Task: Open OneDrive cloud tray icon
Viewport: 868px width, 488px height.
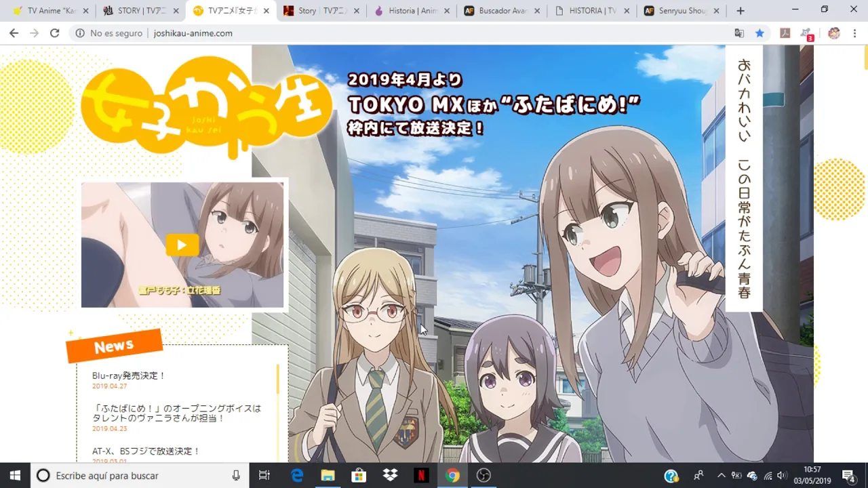Action: coord(752,476)
